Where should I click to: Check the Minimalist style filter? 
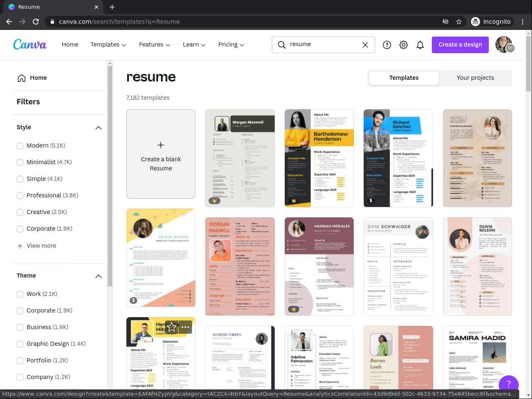(20, 163)
